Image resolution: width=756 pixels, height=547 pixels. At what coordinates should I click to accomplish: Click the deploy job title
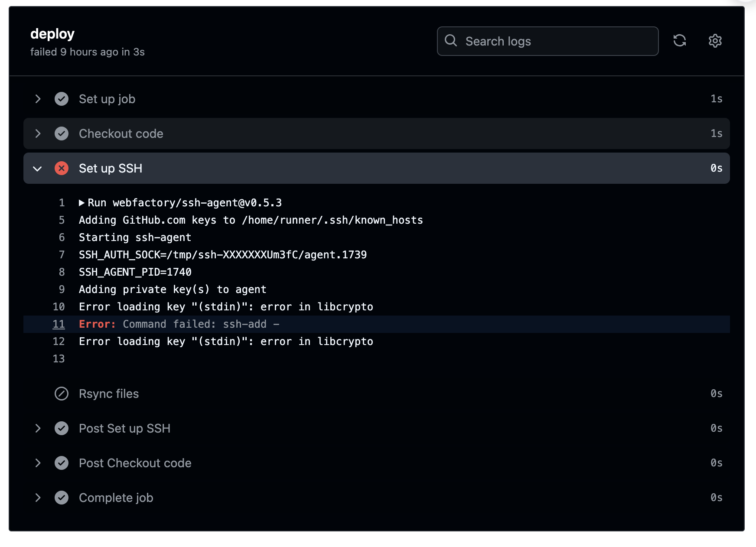click(x=52, y=34)
